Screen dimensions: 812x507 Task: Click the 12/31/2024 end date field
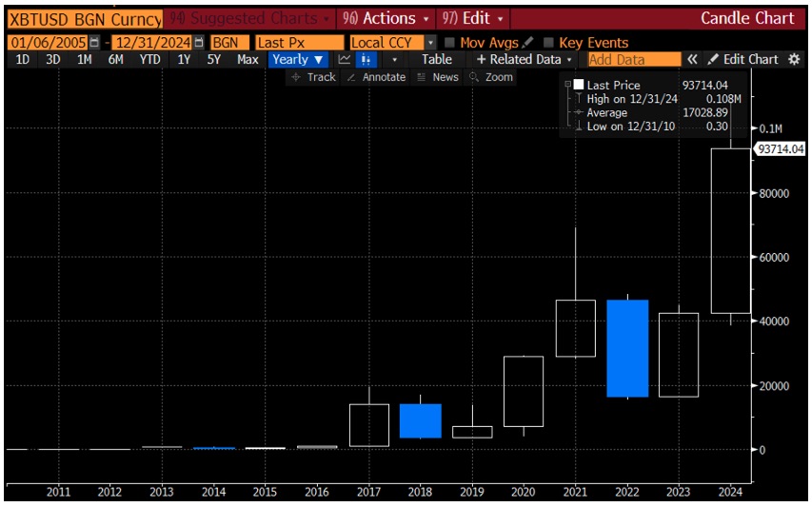152,43
